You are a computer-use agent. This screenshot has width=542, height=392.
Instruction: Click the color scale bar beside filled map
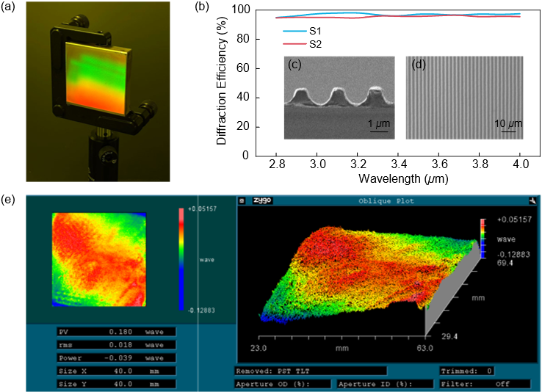(181, 259)
